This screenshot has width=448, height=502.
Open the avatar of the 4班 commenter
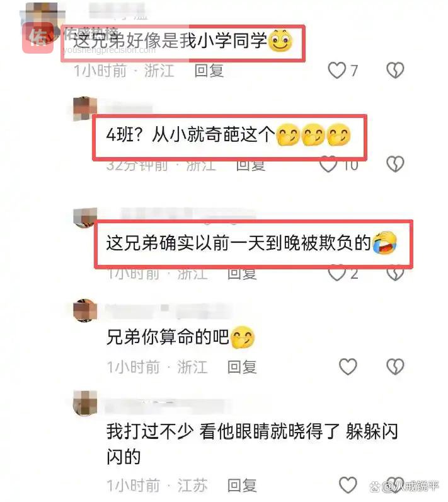click(85, 109)
